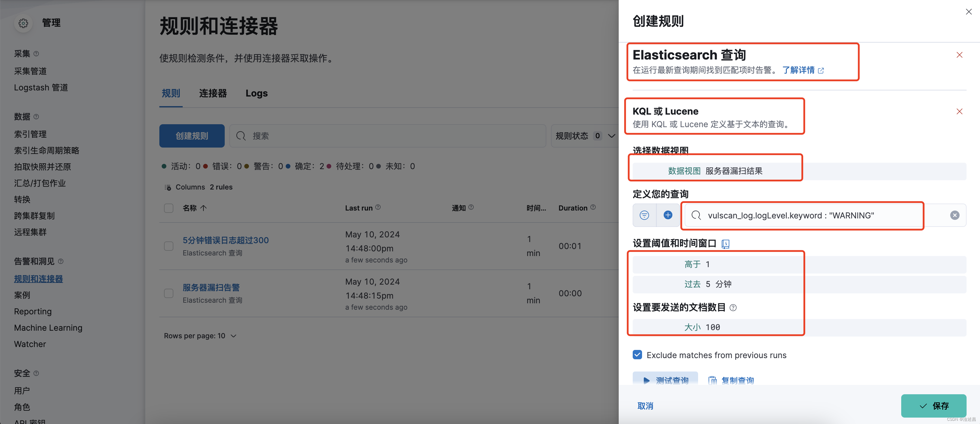Screen dimensions: 980x424
Task: Switch to the Logs tab
Action: pos(257,93)
